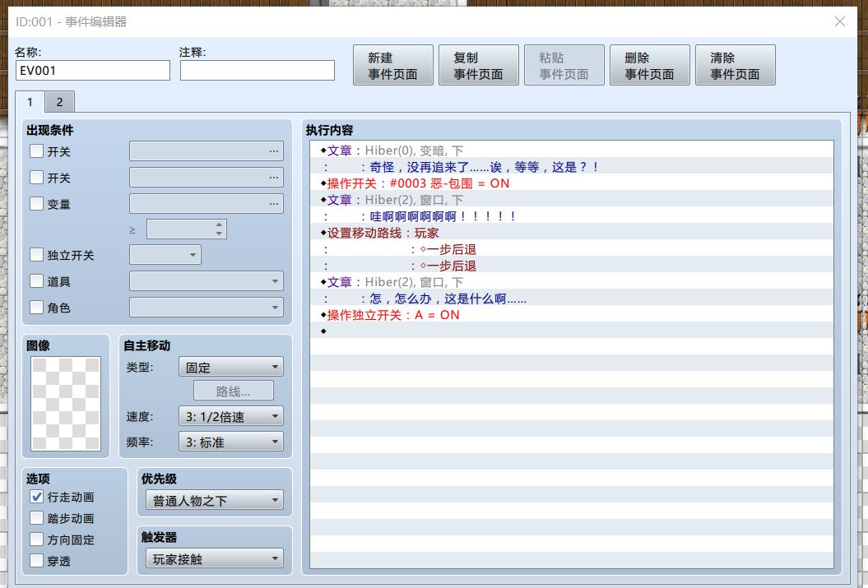The image size is (868, 588).
Task: Increment the variable value stepper arrow
Action: tap(219, 225)
